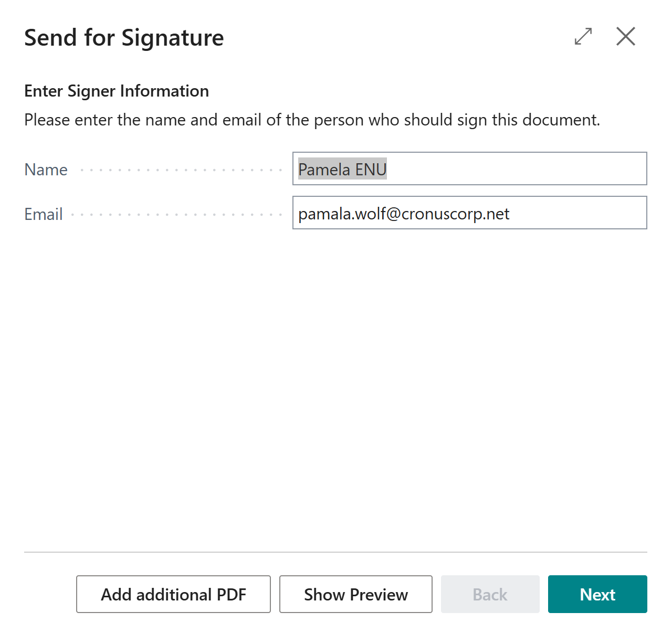Click the dotted leader beside Email
The width and height of the screenshot is (672, 633).
(x=177, y=215)
